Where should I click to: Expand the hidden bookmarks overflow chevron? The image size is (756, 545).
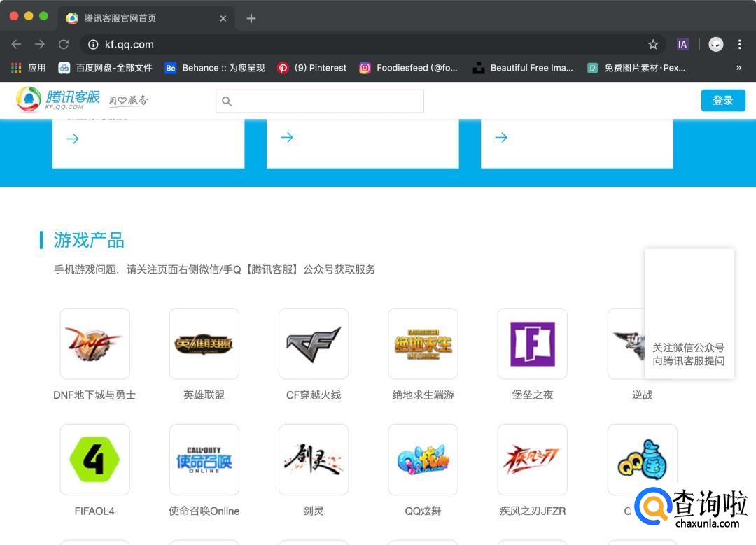[x=738, y=68]
